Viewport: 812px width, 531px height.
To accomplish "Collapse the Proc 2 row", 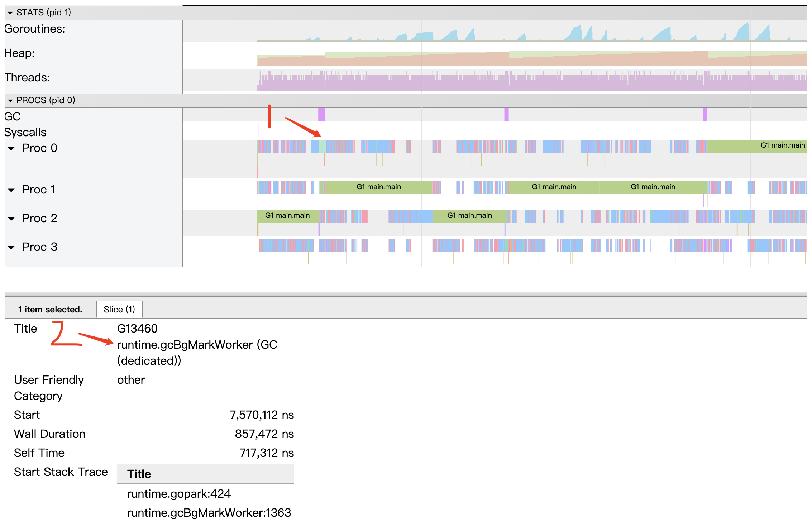I will (11, 219).
